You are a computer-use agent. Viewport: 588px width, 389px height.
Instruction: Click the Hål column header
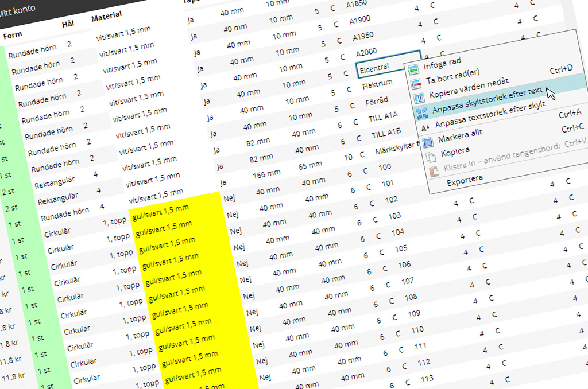[68, 25]
